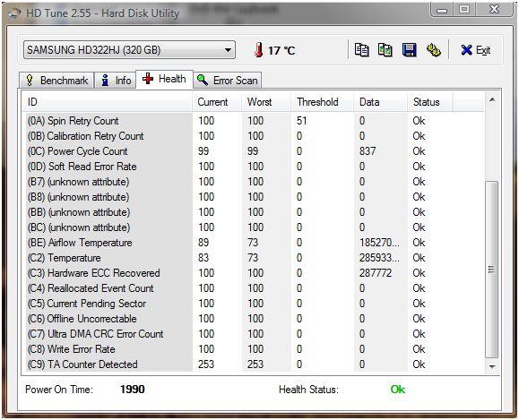Copy info to clipboard icon
This screenshot has width=519, height=420.
coord(361,50)
